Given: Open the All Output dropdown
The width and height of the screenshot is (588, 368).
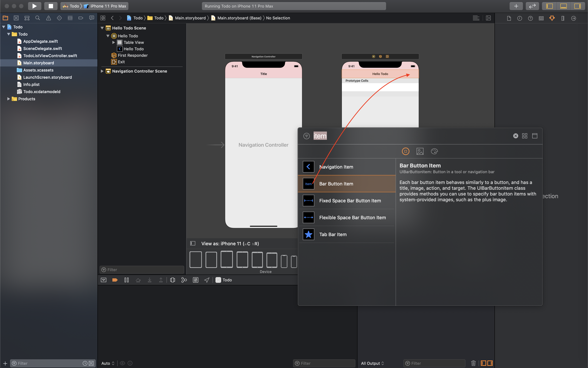Looking at the screenshot, I should 372,363.
